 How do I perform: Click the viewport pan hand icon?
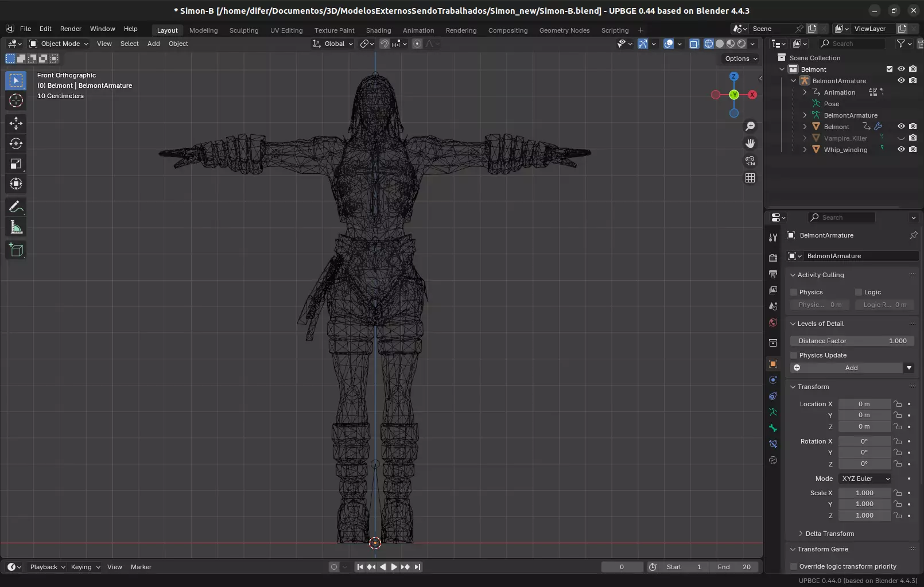[x=750, y=143]
